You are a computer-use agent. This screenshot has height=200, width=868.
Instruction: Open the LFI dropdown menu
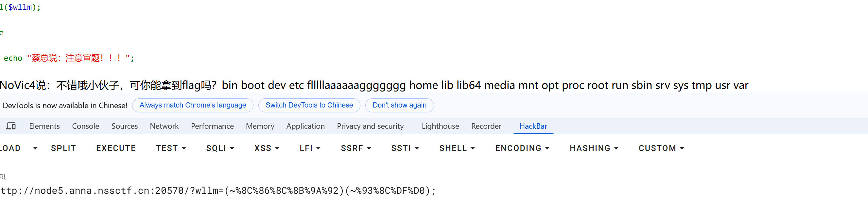(310, 148)
